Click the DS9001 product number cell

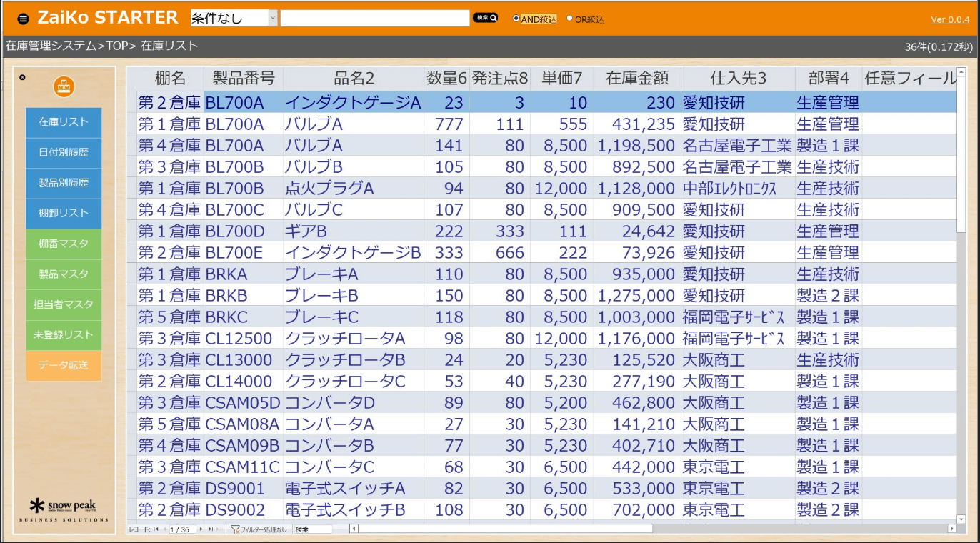244,488
